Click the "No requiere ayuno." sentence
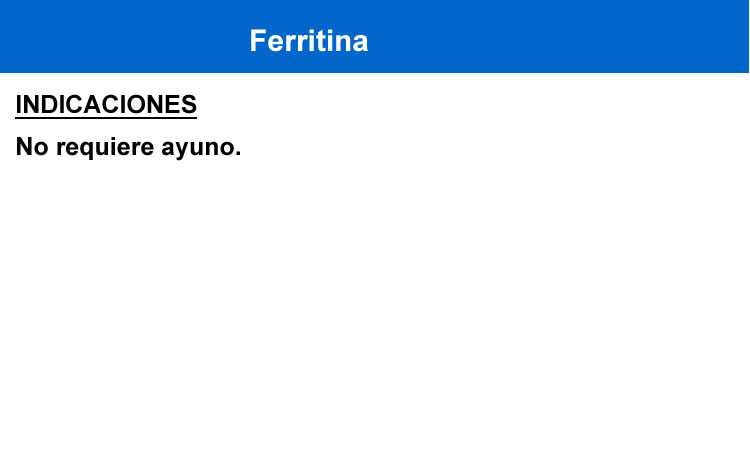This screenshot has width=750, height=450. point(128,148)
